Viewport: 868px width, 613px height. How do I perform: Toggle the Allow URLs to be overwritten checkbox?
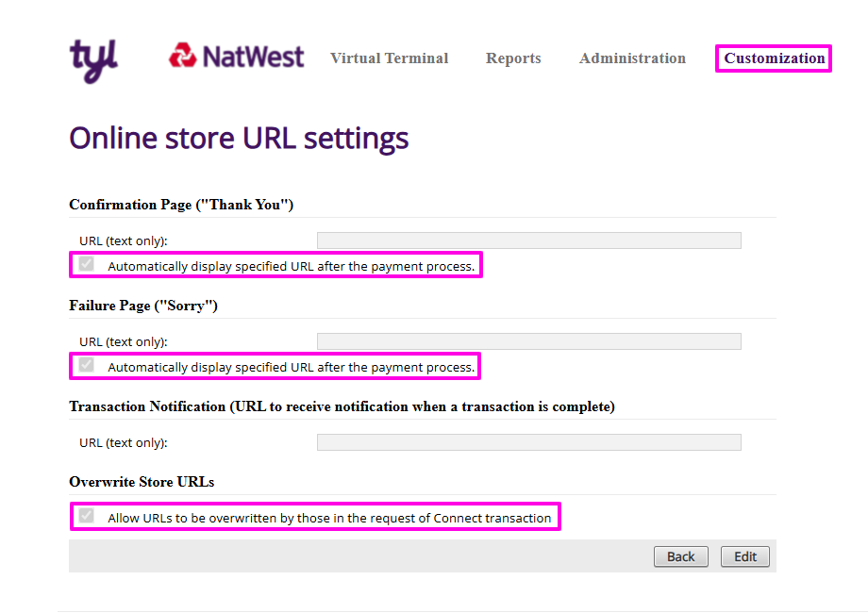(87, 517)
